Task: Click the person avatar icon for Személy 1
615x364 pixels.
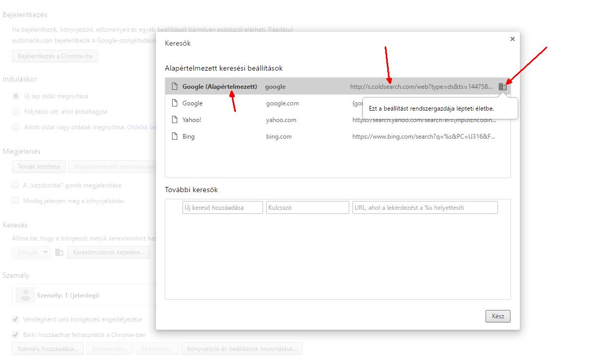Action: pyautogui.click(x=25, y=295)
